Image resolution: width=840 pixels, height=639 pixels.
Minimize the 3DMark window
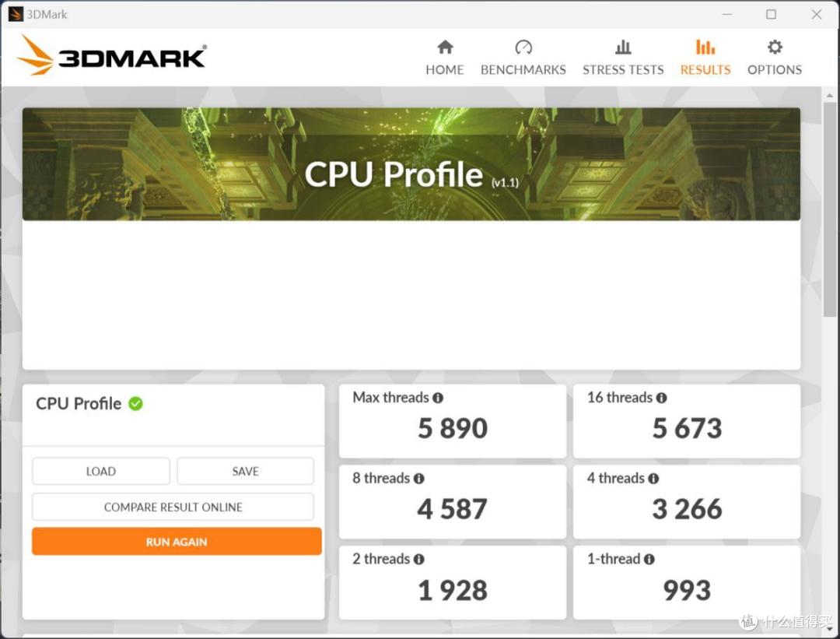(727, 15)
